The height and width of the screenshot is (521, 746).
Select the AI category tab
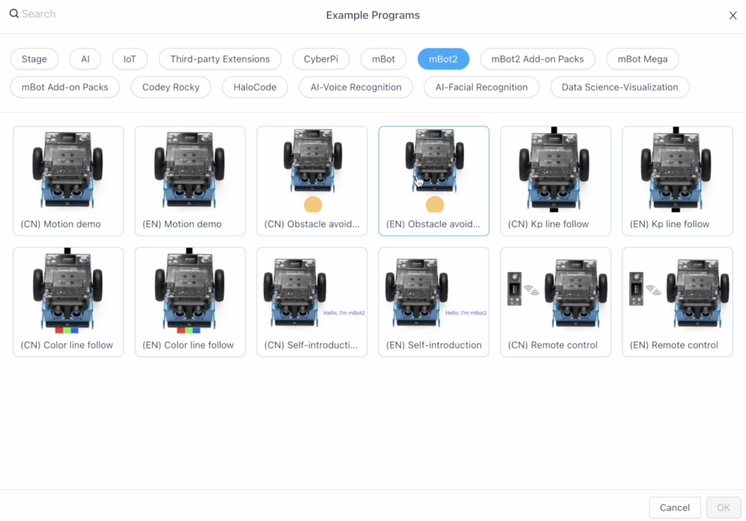coord(85,59)
